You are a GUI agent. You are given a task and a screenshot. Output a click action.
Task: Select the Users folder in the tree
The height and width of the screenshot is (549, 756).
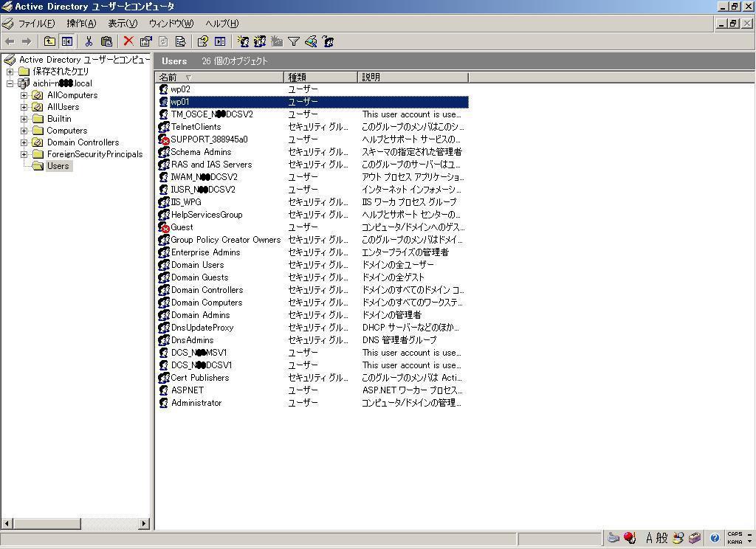(x=58, y=166)
